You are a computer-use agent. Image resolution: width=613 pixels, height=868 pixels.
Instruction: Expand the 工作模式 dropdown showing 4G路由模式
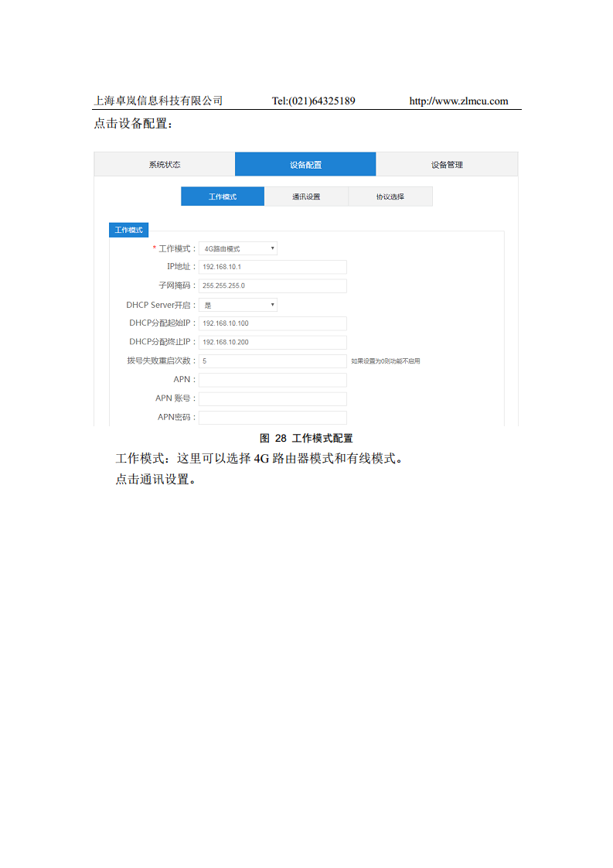[x=238, y=248]
